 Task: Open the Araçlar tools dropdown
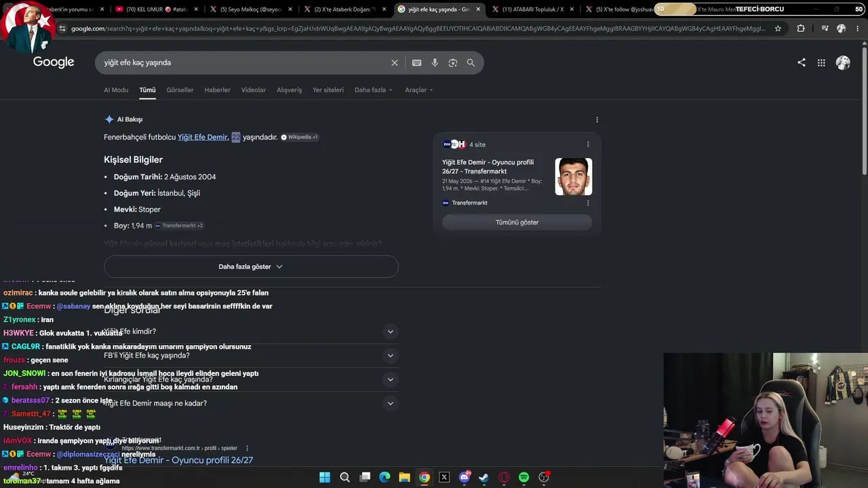[418, 90]
